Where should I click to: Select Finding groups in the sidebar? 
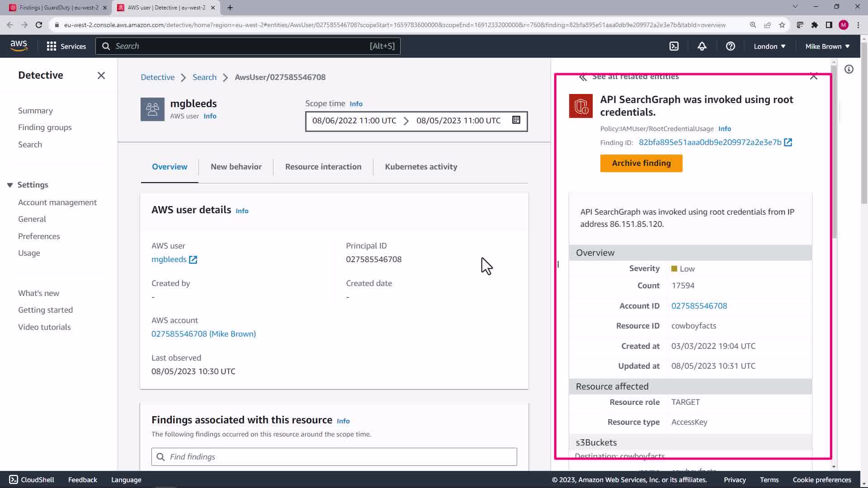[x=45, y=127]
